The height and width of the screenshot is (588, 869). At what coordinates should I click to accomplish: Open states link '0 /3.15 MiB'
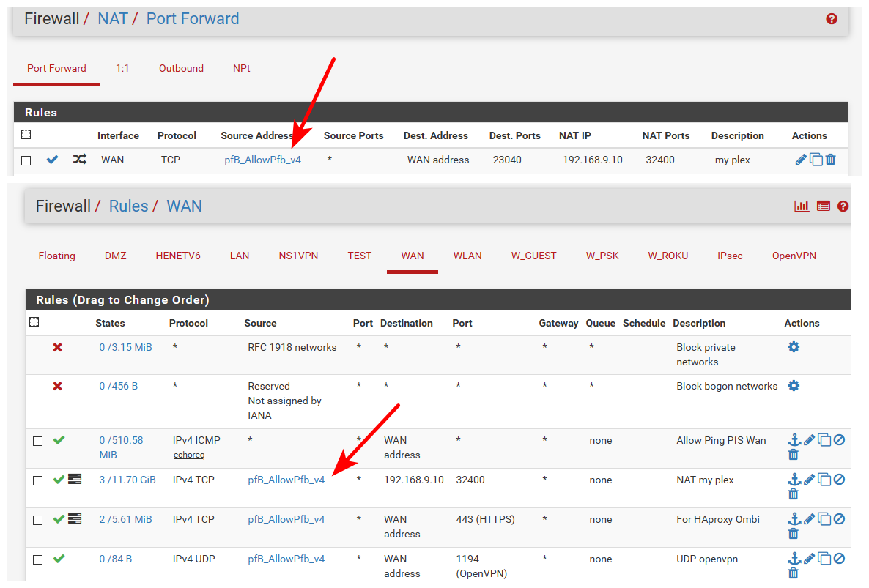click(x=125, y=347)
